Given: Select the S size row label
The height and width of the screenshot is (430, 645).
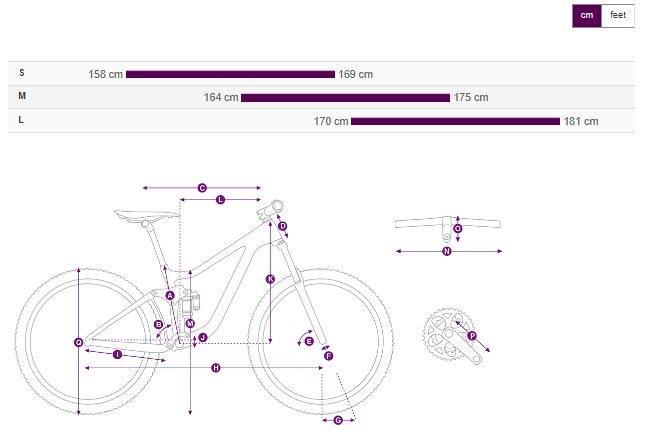Looking at the screenshot, I should pos(22,74).
